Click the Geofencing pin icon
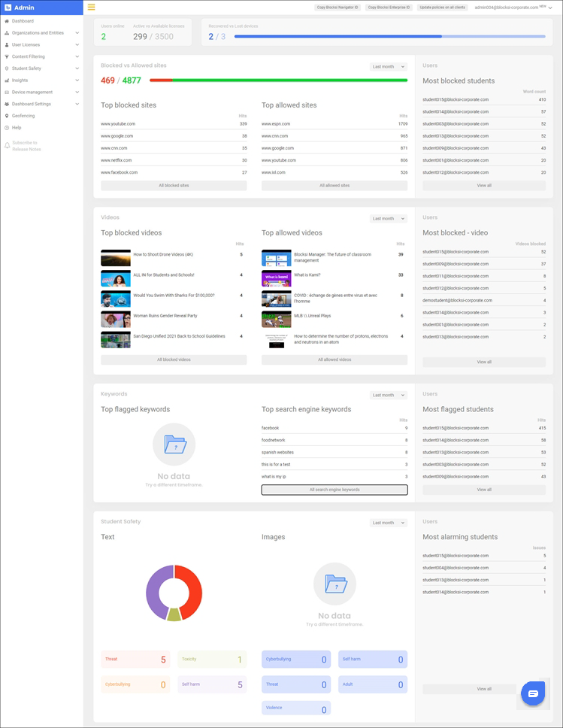The height and width of the screenshot is (728, 563). pyautogui.click(x=7, y=116)
